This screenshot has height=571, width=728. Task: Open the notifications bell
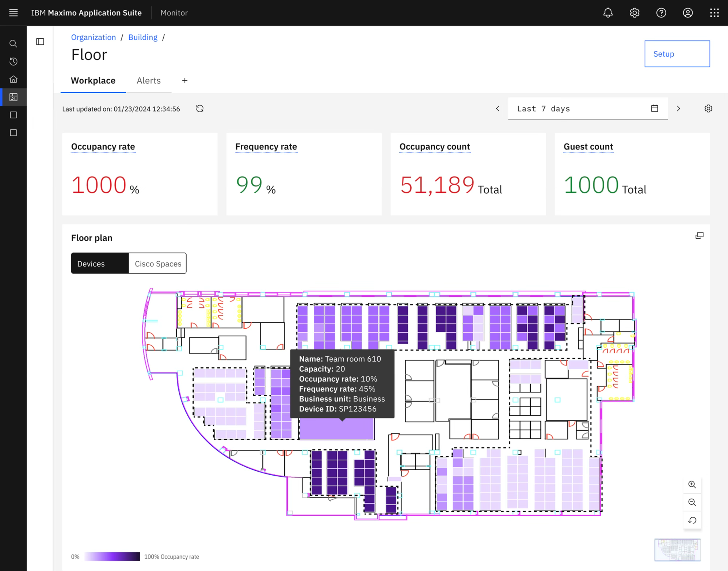pyautogui.click(x=608, y=13)
